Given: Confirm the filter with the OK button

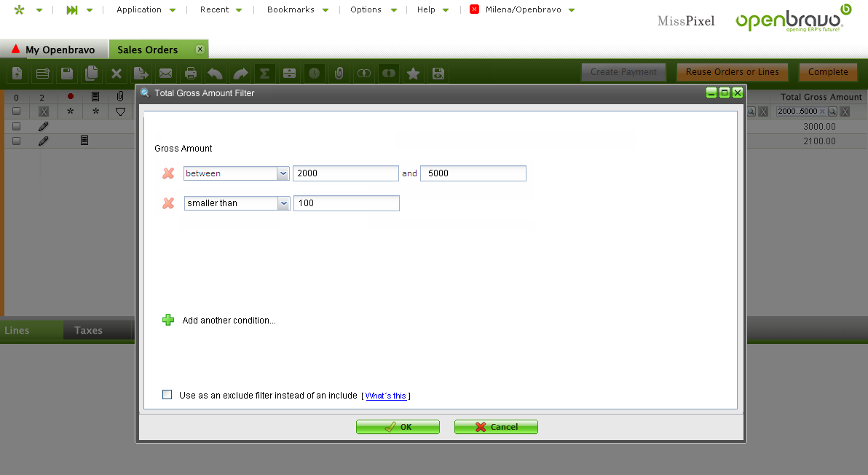Looking at the screenshot, I should point(398,427).
